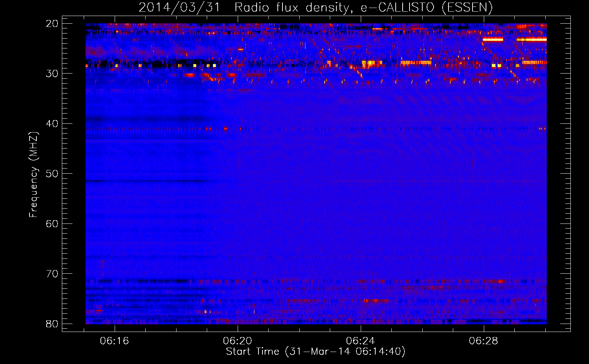Click the 60 frequency tick label

click(x=52, y=223)
